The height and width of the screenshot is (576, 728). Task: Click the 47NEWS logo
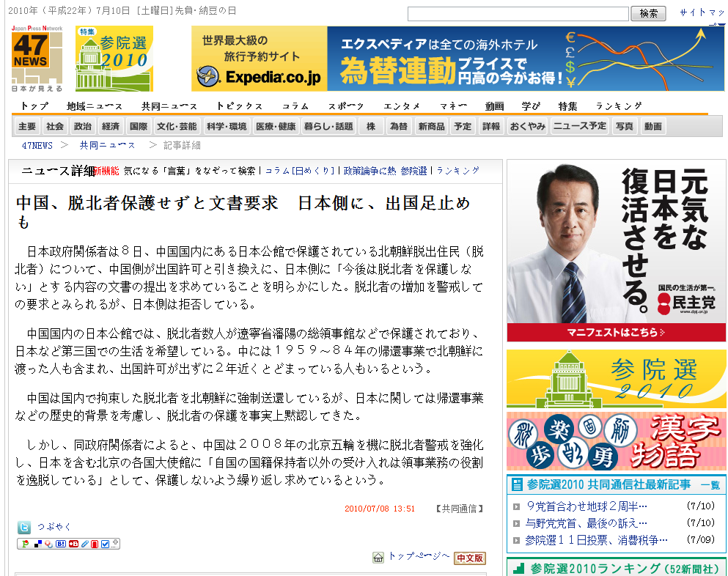(x=37, y=59)
